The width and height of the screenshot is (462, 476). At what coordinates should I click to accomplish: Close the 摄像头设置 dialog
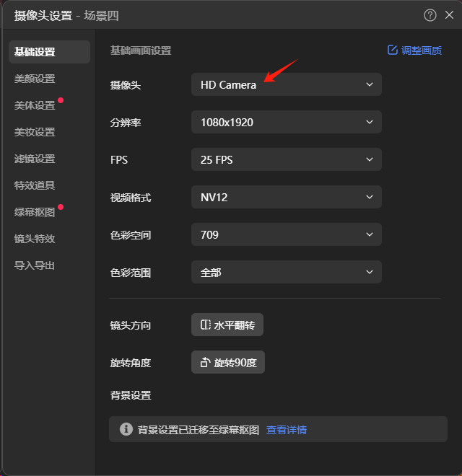(449, 15)
